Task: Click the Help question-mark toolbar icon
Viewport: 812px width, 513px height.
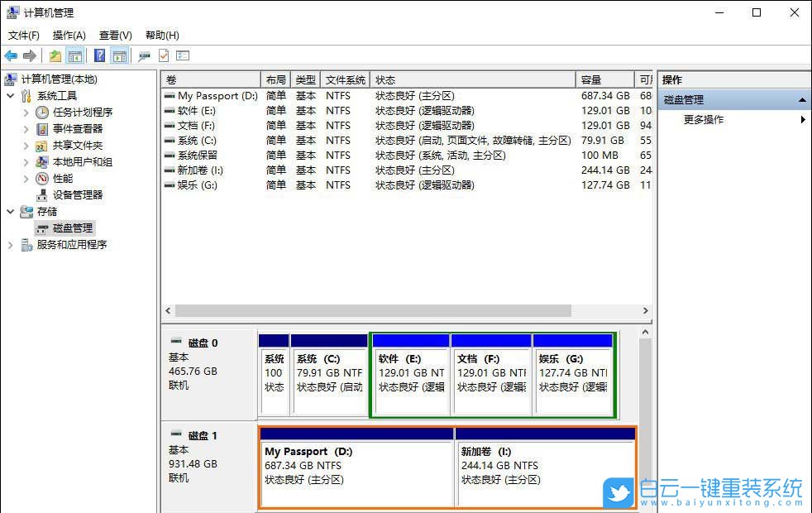Action: [99, 55]
